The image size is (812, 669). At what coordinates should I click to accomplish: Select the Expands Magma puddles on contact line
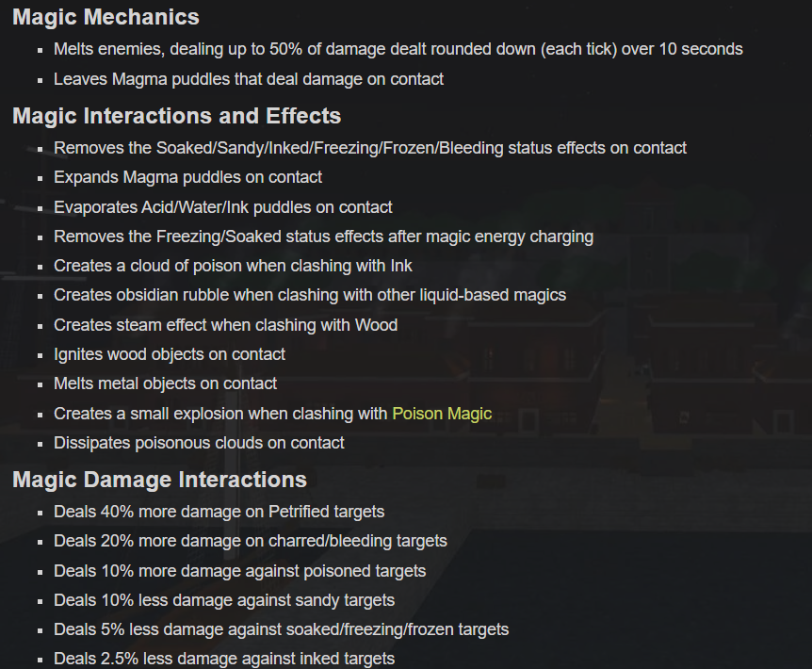188,177
